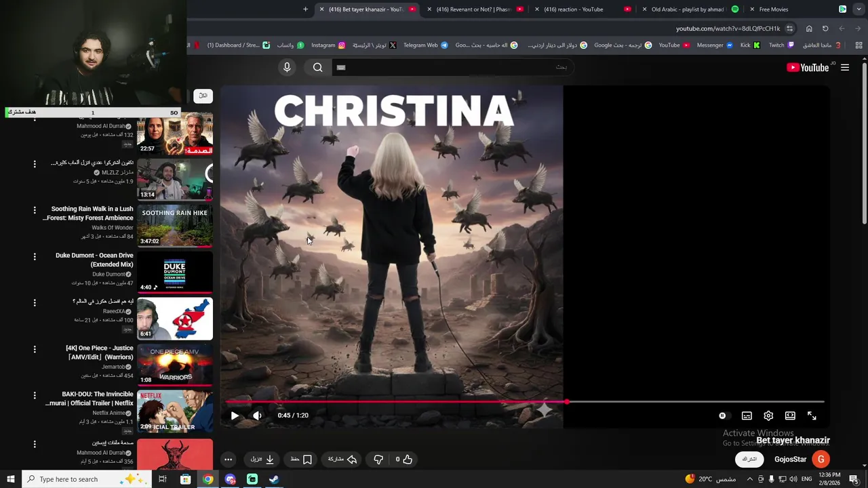Open the GojosStar channel avatar
Image resolution: width=868 pixels, height=488 pixels.
click(821, 459)
